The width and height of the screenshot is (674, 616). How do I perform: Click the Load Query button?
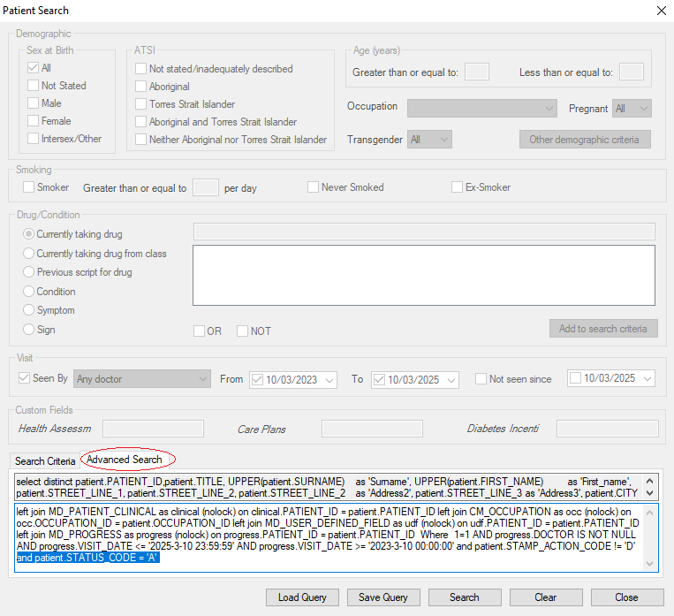302,597
